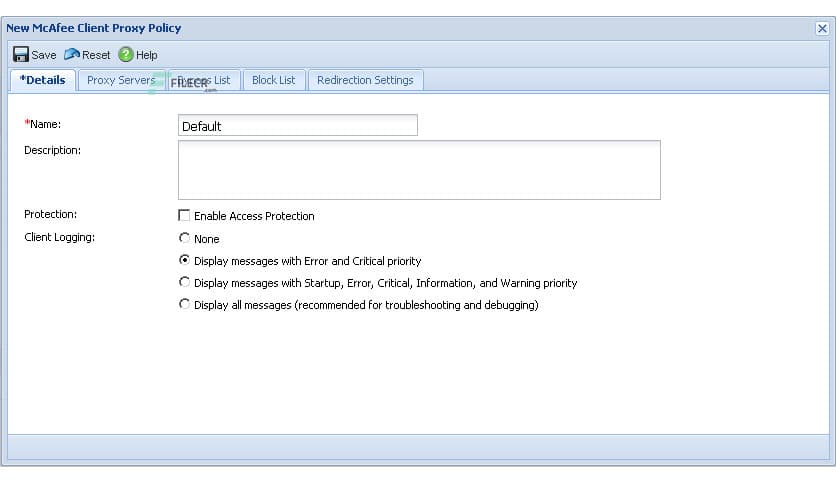Choose Display all messages radio option
The image size is (836, 484).
tap(184, 305)
